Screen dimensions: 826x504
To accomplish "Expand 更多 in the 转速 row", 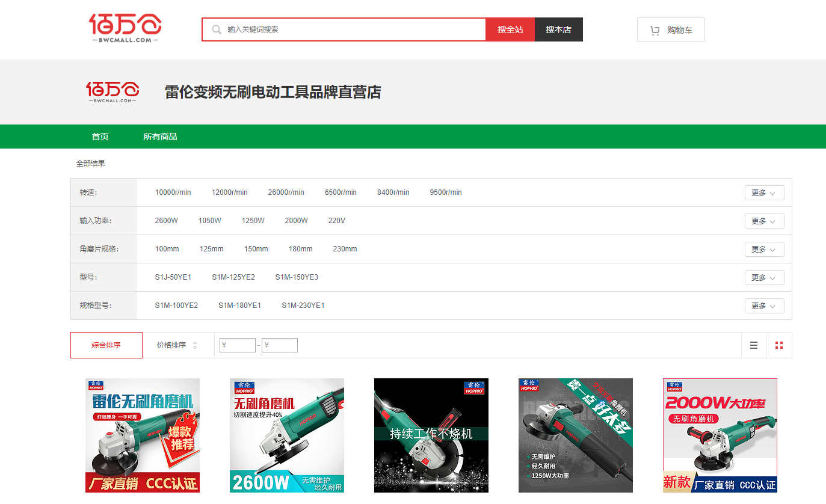I will (x=765, y=192).
